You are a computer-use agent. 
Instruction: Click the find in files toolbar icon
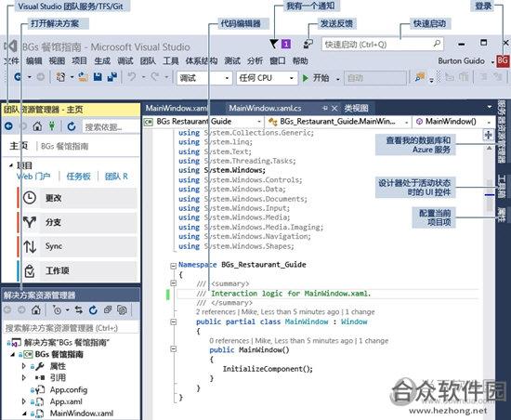(x=419, y=77)
